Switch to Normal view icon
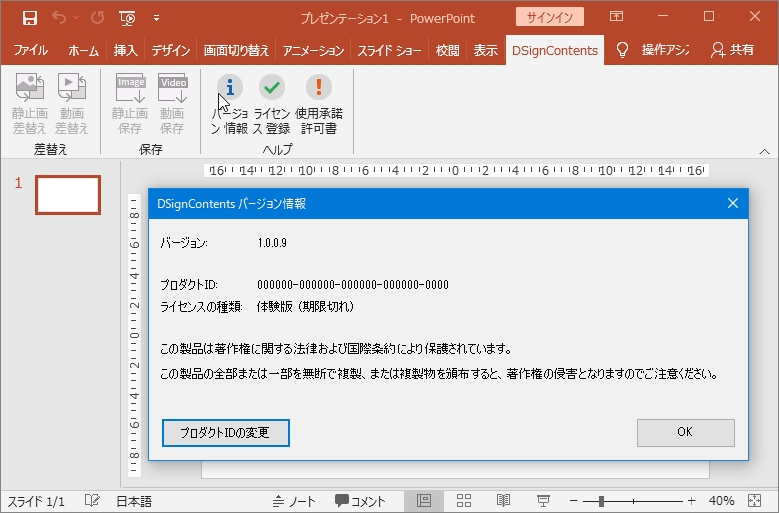This screenshot has width=779, height=513. click(424, 501)
